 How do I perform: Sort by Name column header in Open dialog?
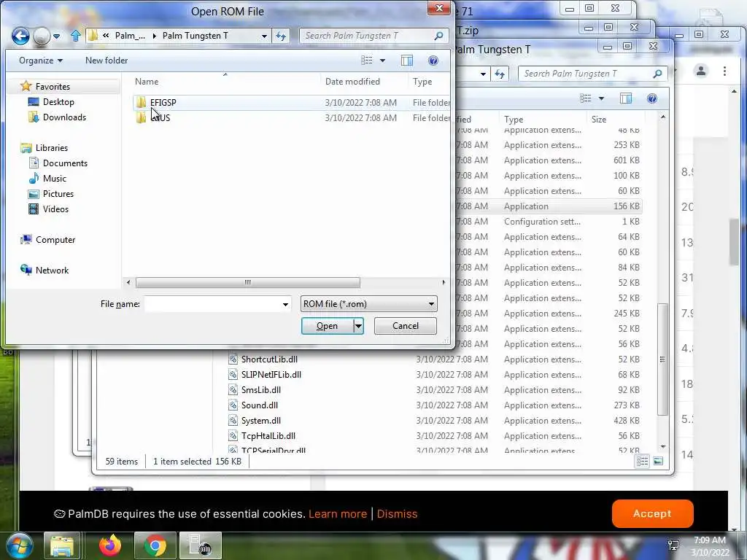point(146,82)
